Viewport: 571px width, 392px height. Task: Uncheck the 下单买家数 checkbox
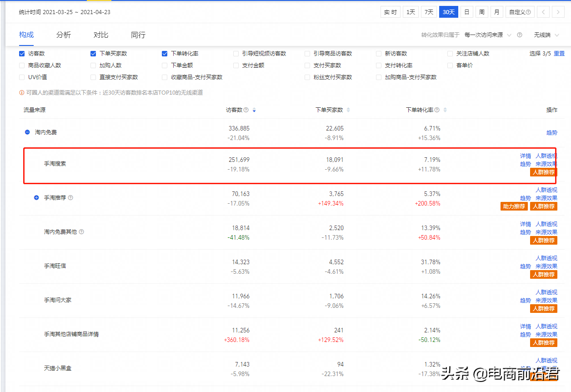pos(93,54)
